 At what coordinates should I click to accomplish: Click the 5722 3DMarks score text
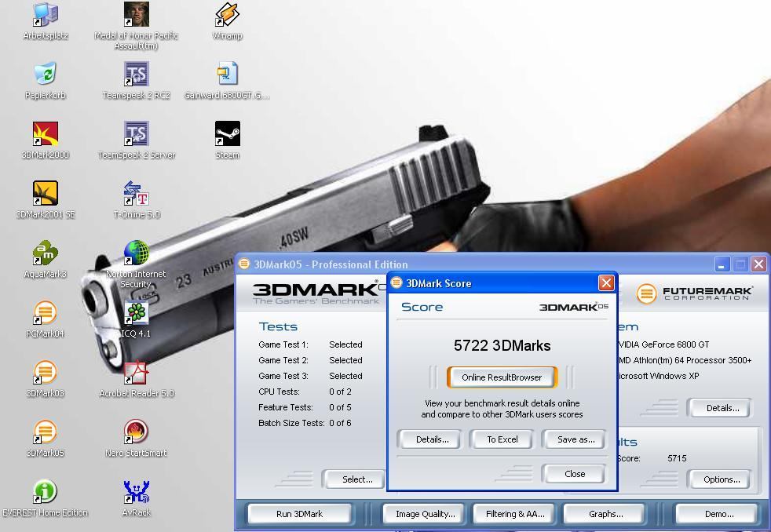(502, 345)
